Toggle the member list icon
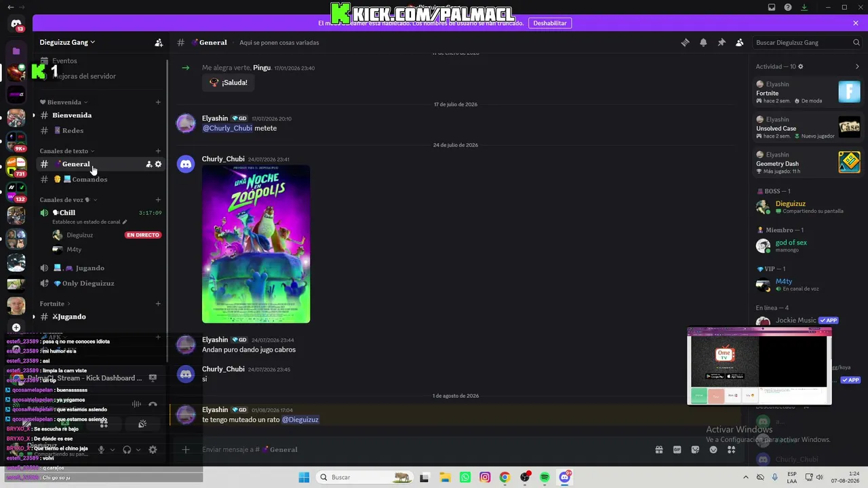The image size is (868, 488). tap(740, 42)
